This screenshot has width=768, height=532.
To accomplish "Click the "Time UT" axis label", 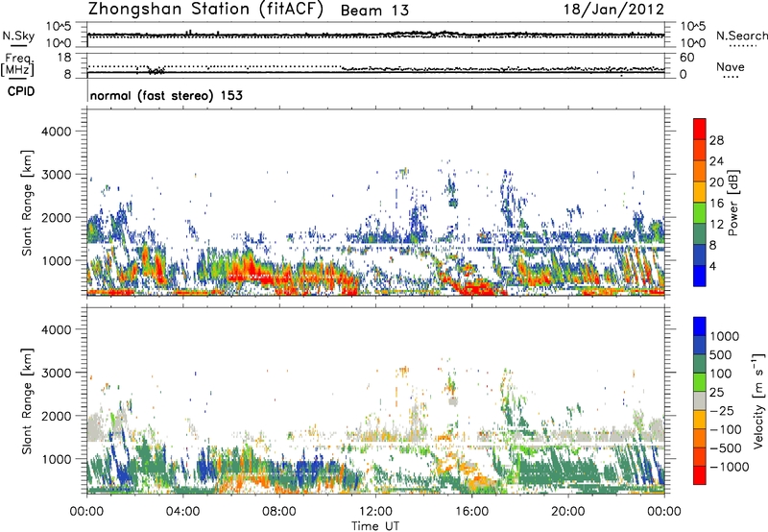I will 375,526.
